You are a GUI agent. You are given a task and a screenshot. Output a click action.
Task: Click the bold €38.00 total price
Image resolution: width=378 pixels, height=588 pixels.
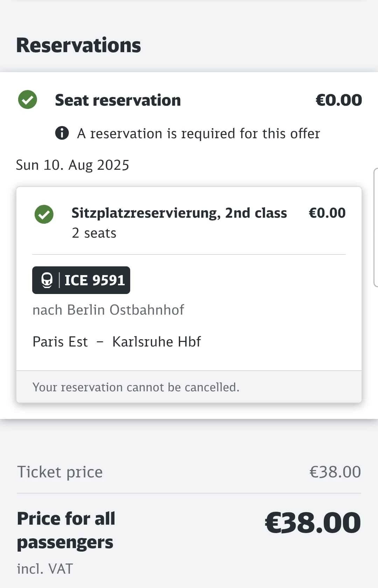click(x=313, y=523)
